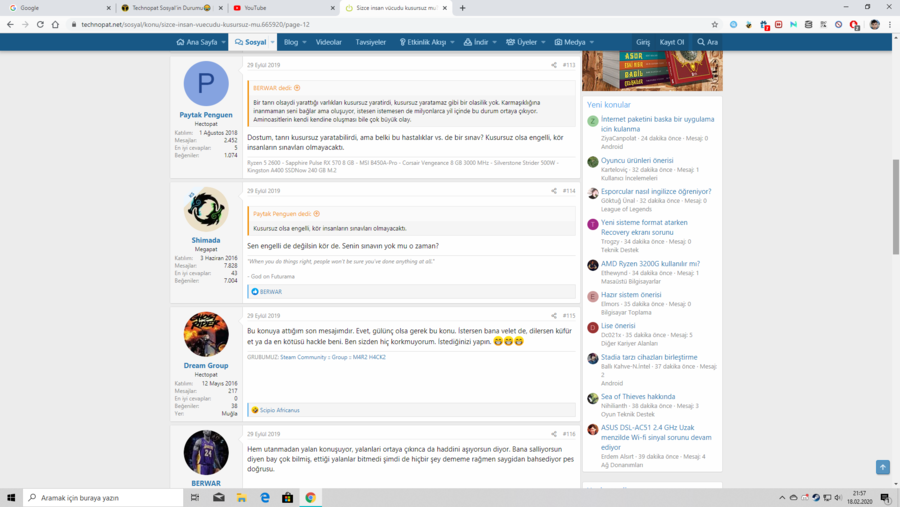Open Microsoft Store from taskbar
The width and height of the screenshot is (900, 507).
pos(288,498)
